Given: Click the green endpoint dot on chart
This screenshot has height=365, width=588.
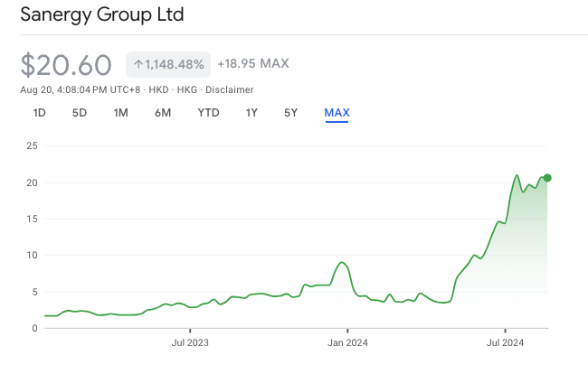Looking at the screenshot, I should pos(547,178).
